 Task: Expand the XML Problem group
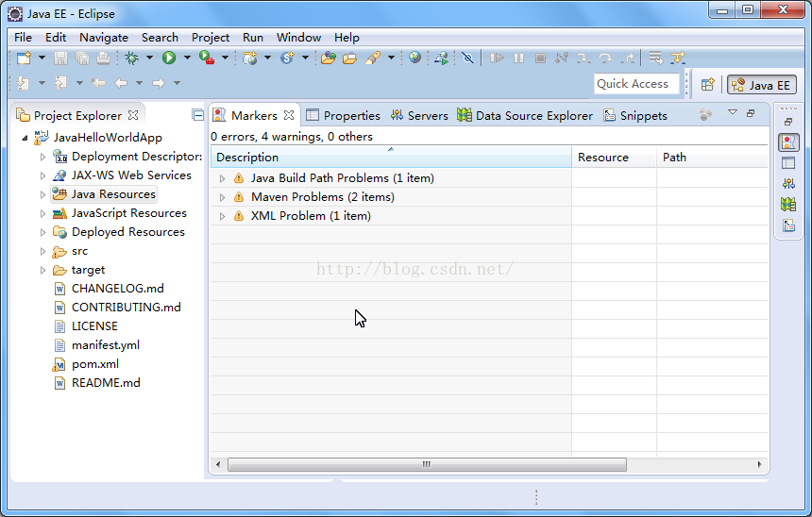[222, 216]
